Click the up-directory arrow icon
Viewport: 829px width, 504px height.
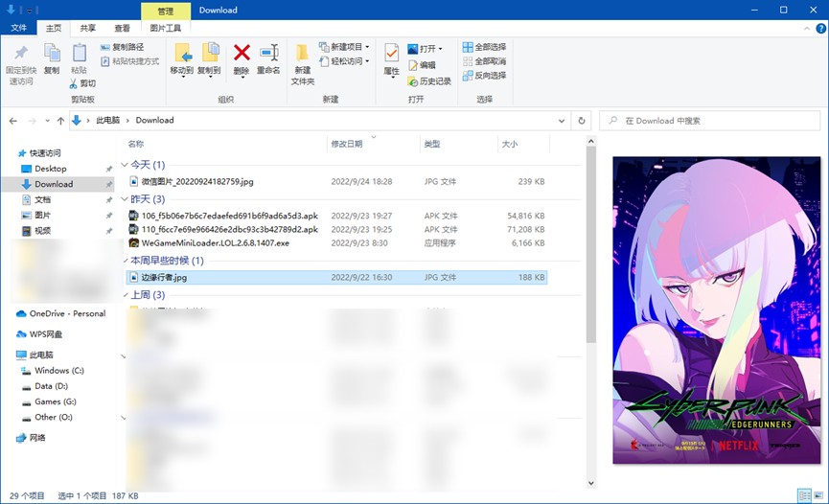tap(60, 121)
